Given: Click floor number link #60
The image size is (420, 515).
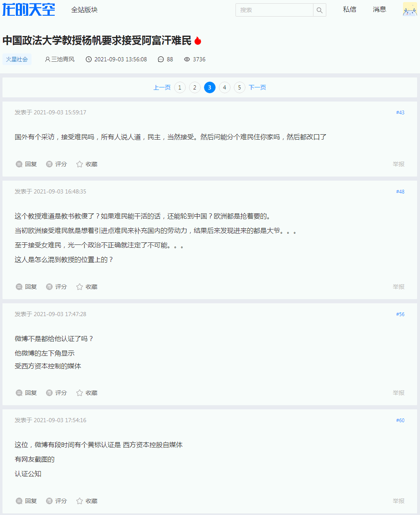Looking at the screenshot, I should (400, 420).
